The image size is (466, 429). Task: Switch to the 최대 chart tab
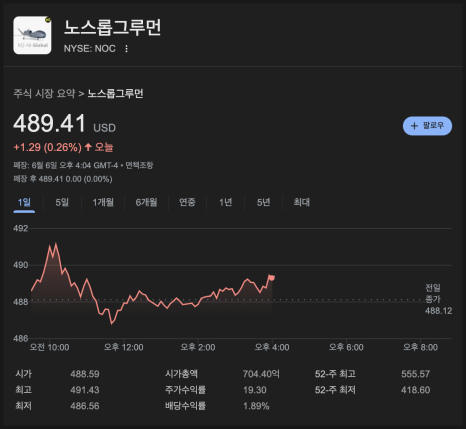302,202
